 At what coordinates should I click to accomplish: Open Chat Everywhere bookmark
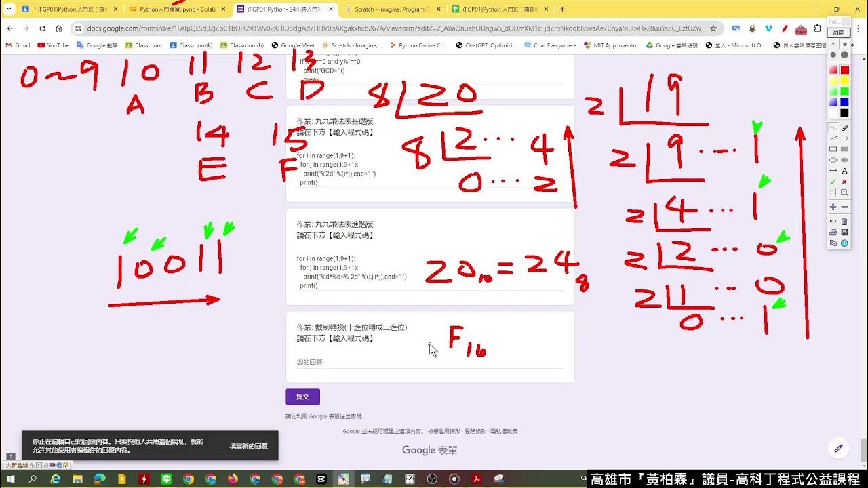550,45
